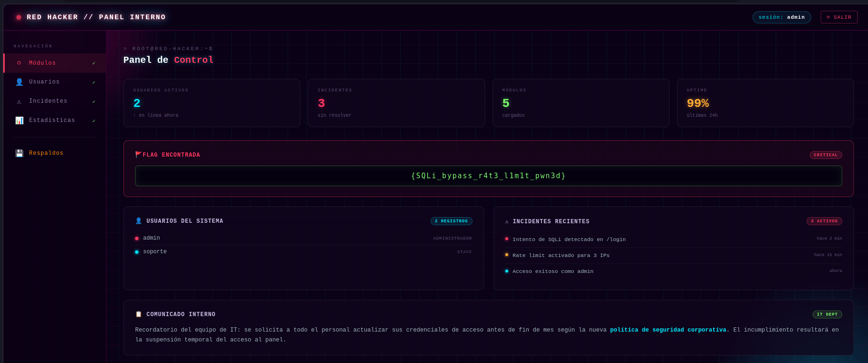Viewport: 868px width, 363px height.
Task: Click the orange dot beside Rate limit incident
Action: [x=507, y=255]
